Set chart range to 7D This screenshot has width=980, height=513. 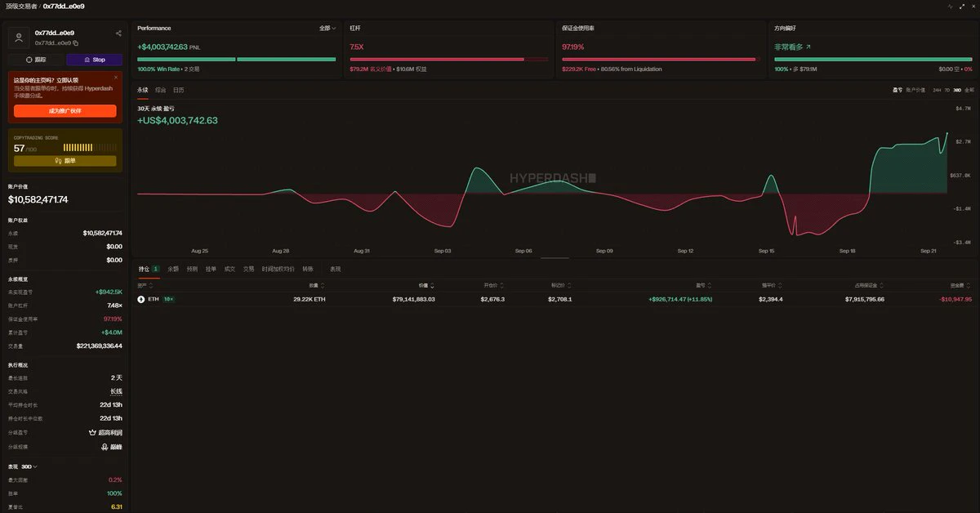947,89
